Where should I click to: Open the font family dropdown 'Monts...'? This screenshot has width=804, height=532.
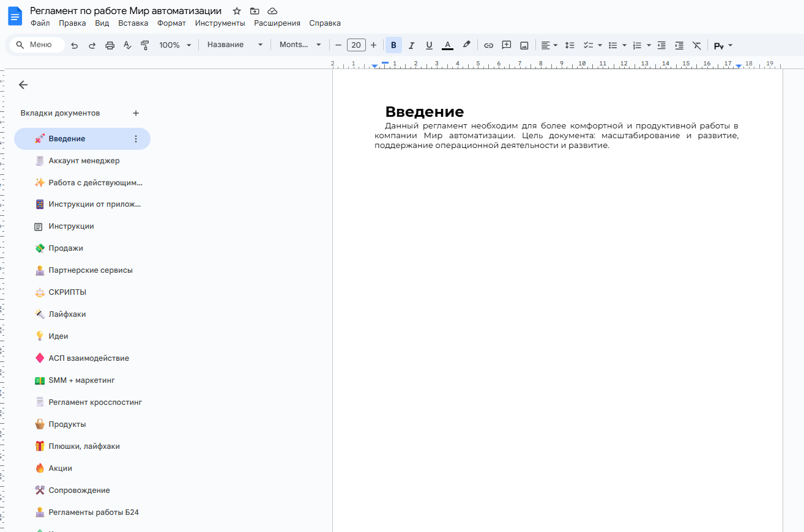point(300,45)
